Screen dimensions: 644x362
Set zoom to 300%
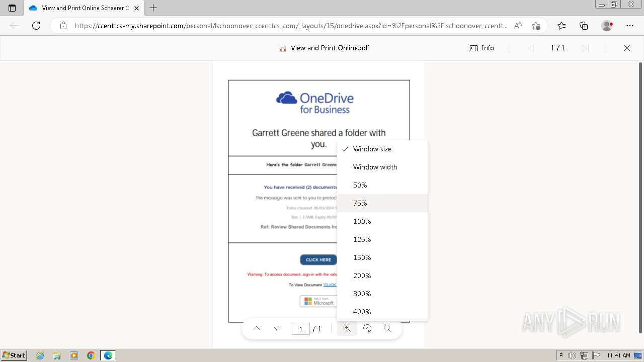382,294
